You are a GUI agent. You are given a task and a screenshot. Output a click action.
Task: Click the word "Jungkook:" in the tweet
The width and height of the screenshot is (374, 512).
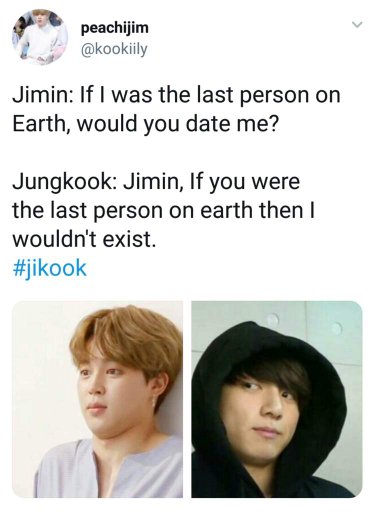pyautogui.click(x=65, y=182)
